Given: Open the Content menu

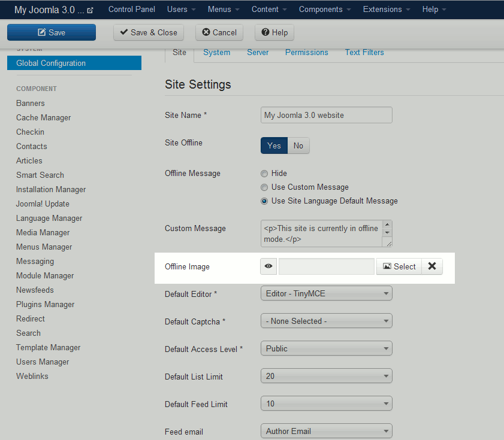Looking at the screenshot, I should pos(269,10).
